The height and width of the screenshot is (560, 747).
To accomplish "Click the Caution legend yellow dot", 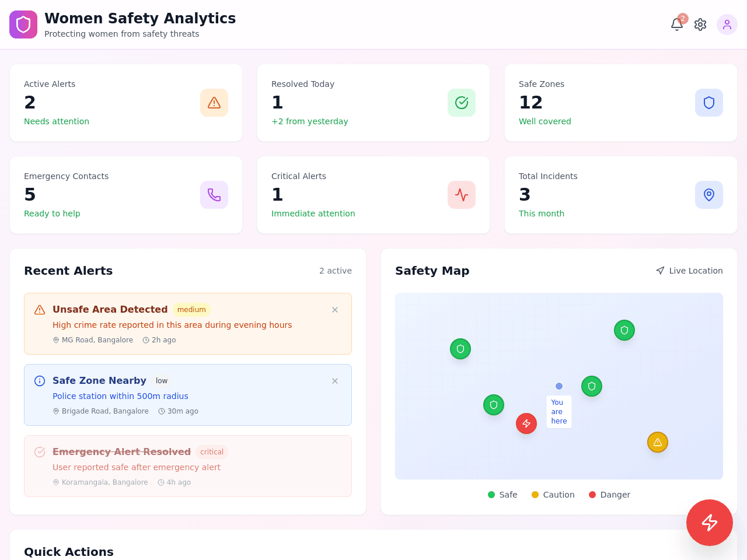I will click(x=535, y=495).
